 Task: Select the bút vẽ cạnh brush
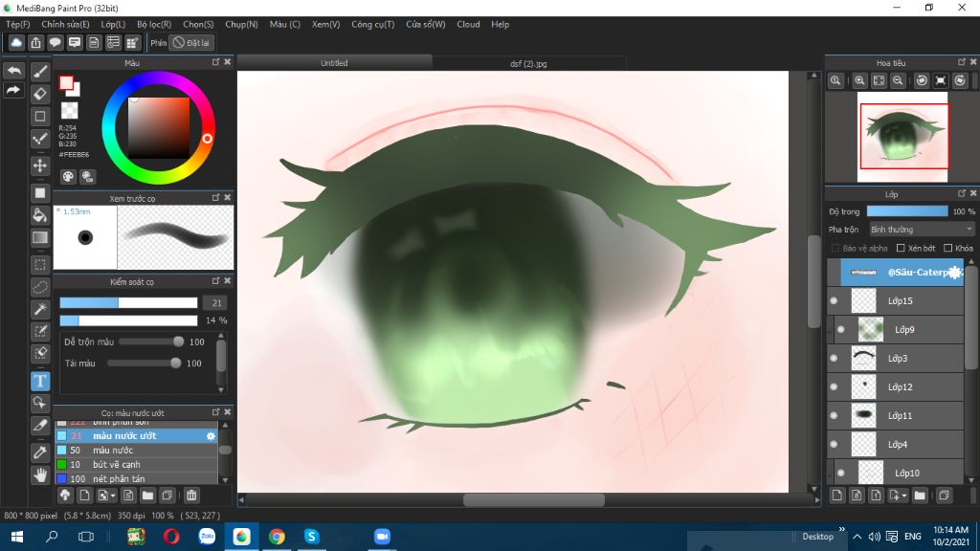[x=136, y=464]
